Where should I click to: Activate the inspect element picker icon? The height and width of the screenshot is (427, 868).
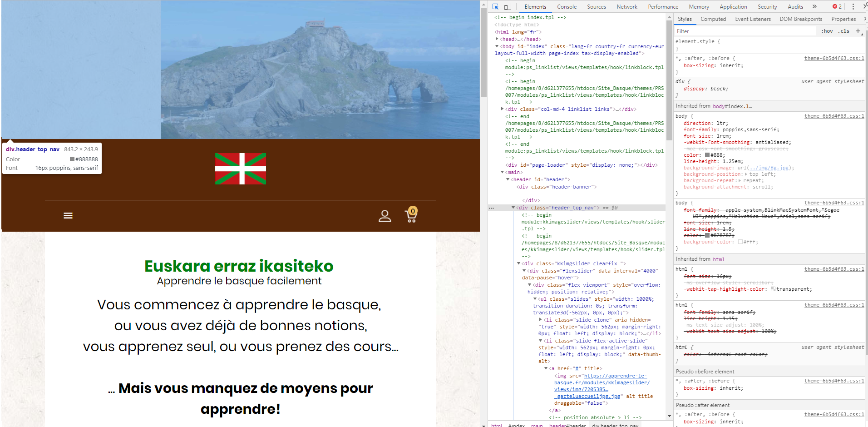click(x=495, y=7)
